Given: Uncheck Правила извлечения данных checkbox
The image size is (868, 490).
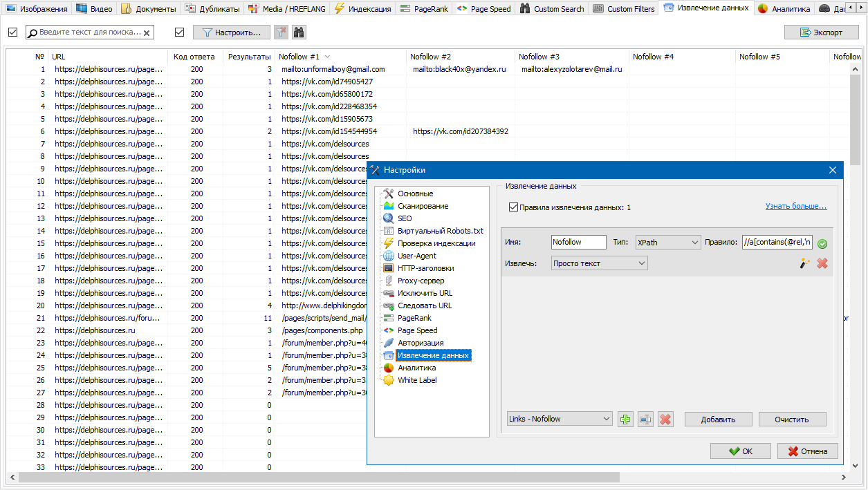Looking at the screenshot, I should [513, 207].
